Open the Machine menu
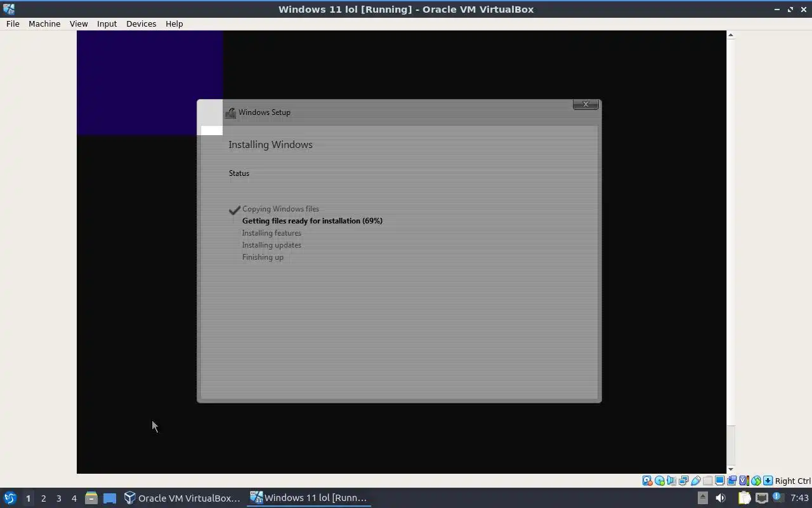This screenshot has width=812, height=508. point(44,23)
